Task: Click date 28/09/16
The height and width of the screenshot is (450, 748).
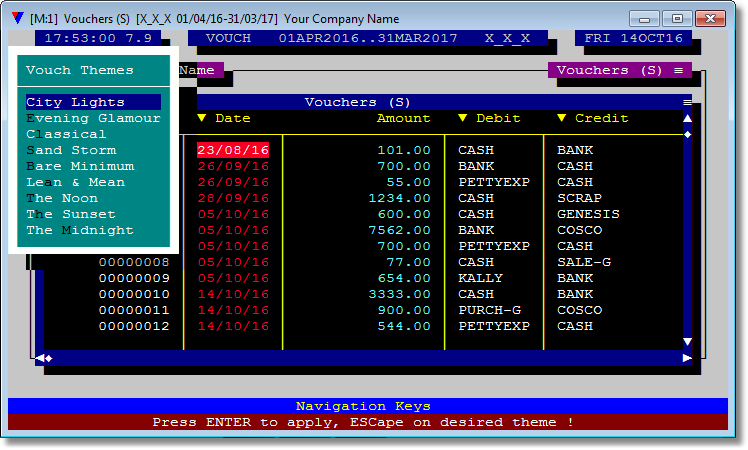Action: pos(233,198)
